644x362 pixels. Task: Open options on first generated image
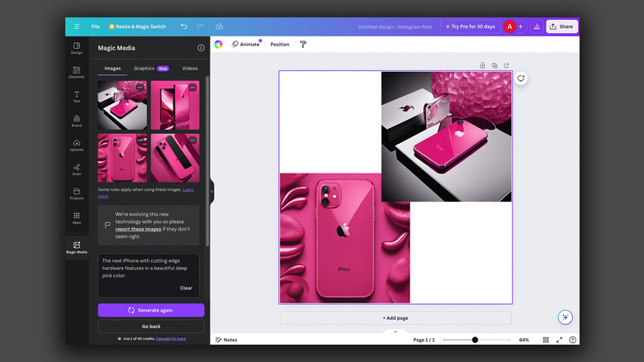point(140,87)
